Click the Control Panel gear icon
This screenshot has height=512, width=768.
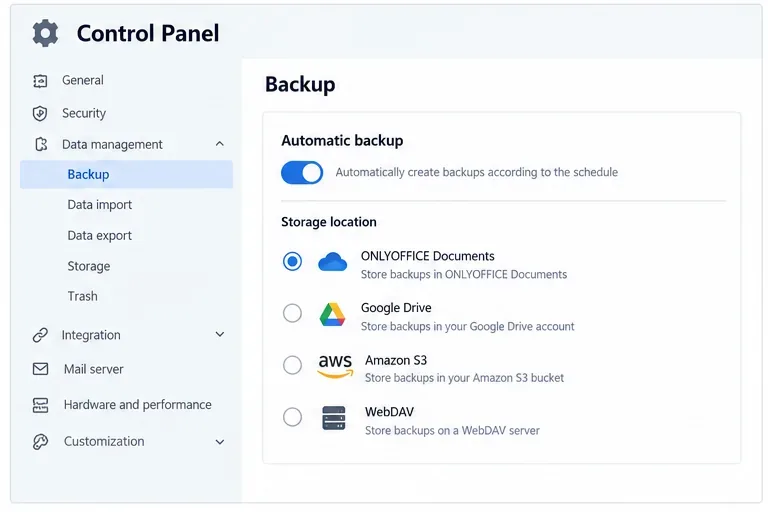tap(45, 33)
